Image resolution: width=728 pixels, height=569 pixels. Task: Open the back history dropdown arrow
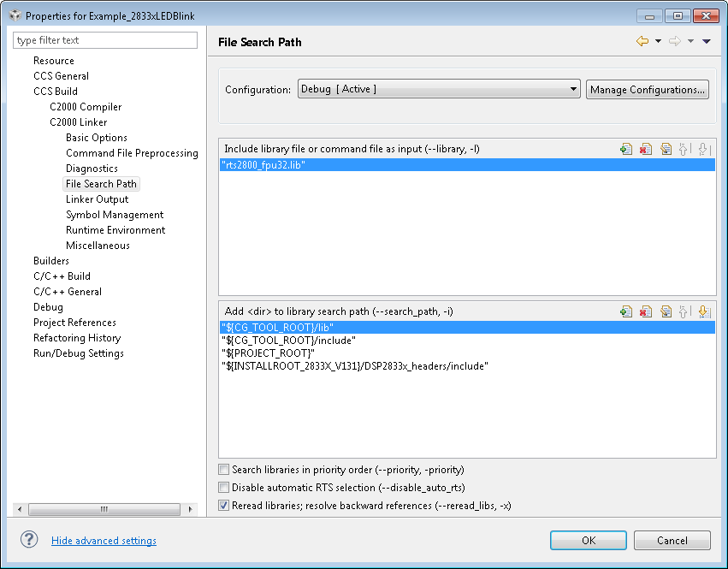click(x=658, y=41)
